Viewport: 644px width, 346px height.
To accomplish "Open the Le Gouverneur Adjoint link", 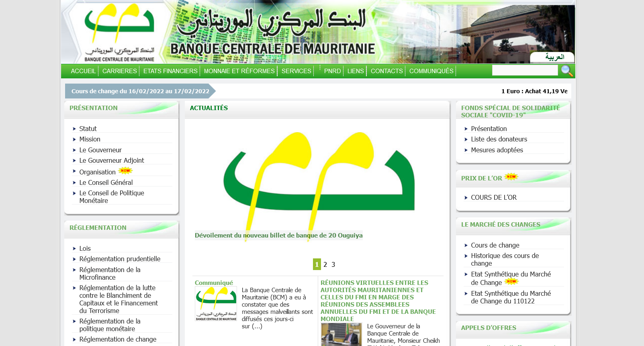I will tap(112, 160).
